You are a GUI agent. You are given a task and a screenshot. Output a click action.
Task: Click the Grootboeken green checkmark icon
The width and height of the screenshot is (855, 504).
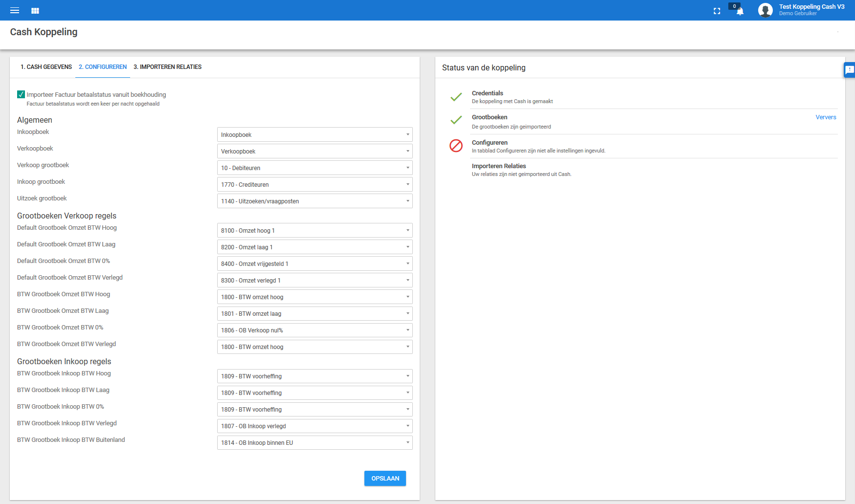click(x=456, y=120)
